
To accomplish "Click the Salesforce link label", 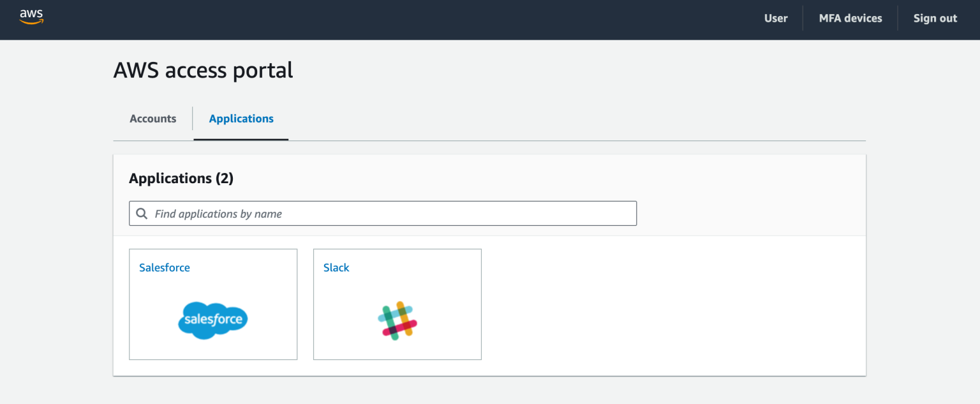I will 164,267.
